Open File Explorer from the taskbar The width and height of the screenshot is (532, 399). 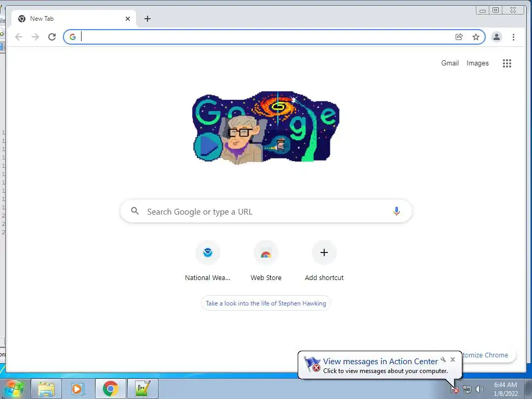(46, 389)
